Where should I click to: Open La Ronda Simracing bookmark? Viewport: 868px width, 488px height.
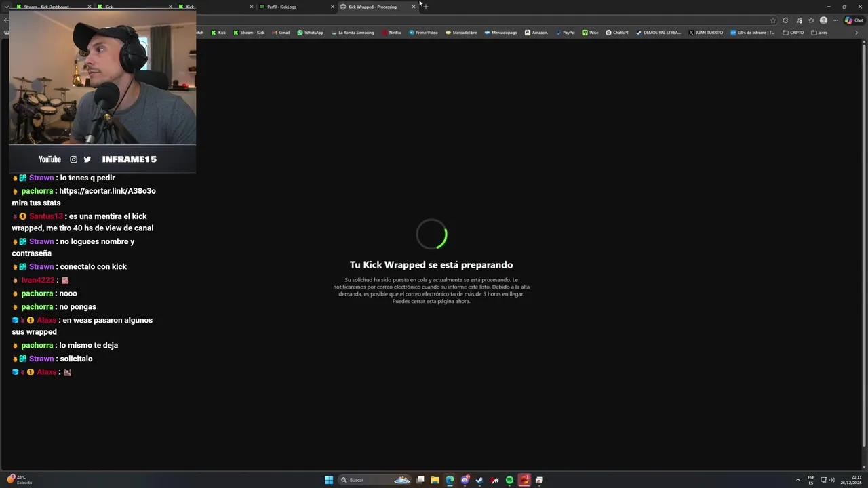tap(353, 33)
